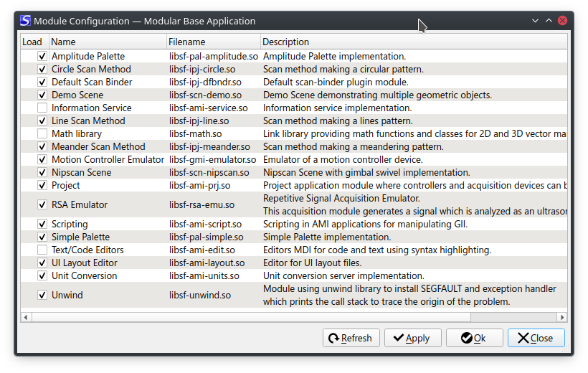The image size is (588, 373).
Task: Select the RSA Emulator name cell
Action: coord(108,205)
